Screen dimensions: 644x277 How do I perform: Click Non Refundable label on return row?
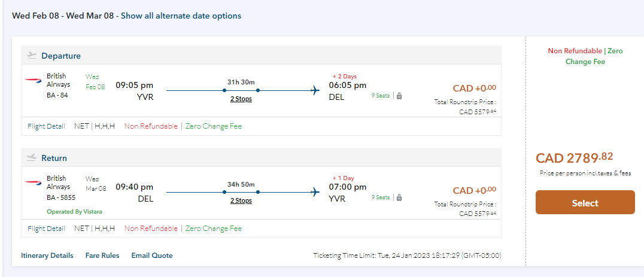point(151,229)
